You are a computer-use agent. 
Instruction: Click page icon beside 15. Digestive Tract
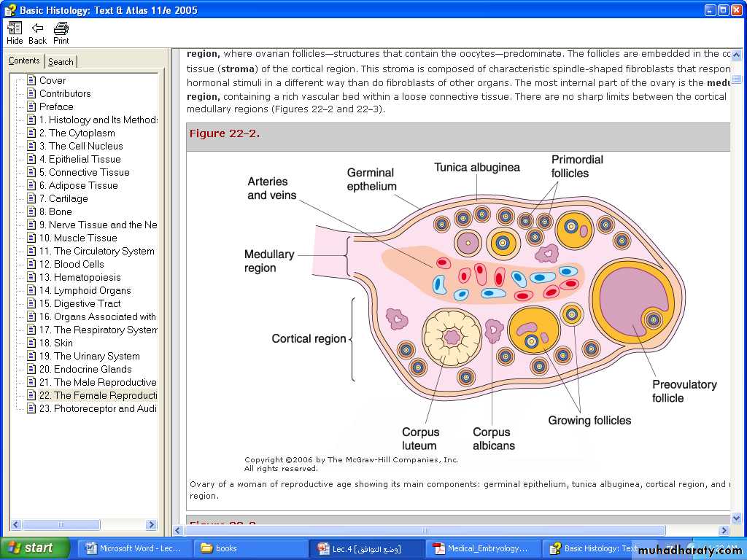[31, 303]
